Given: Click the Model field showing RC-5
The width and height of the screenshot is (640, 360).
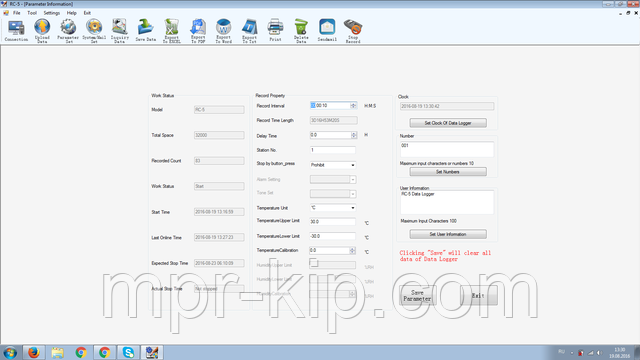Looking at the screenshot, I should (219, 109).
